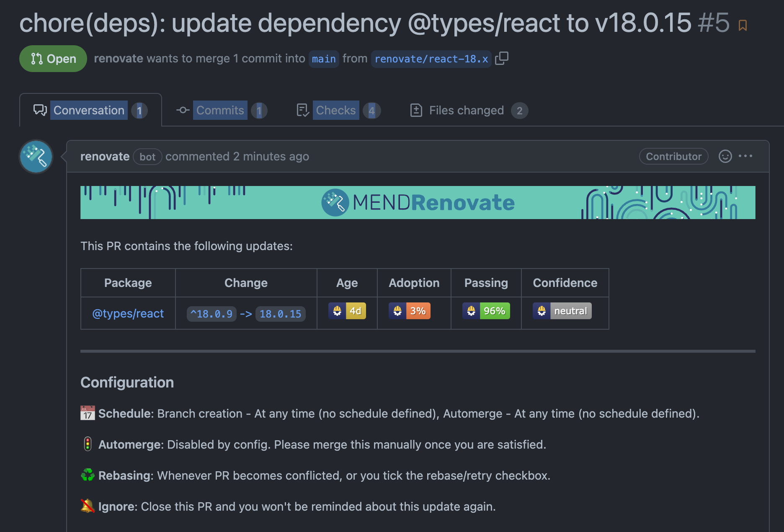Image resolution: width=784 pixels, height=532 pixels.
Task: Click the muted bell icon beside Ignore
Action: [88, 506]
